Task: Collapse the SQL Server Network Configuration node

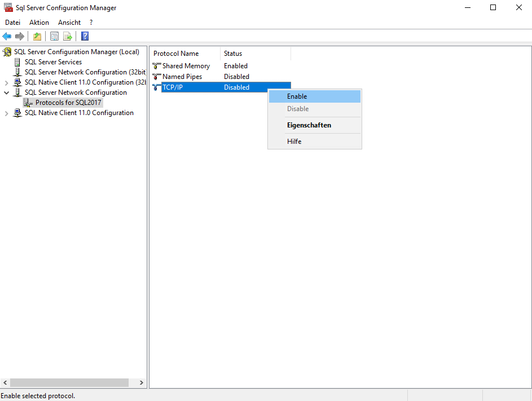Action: [x=6, y=92]
